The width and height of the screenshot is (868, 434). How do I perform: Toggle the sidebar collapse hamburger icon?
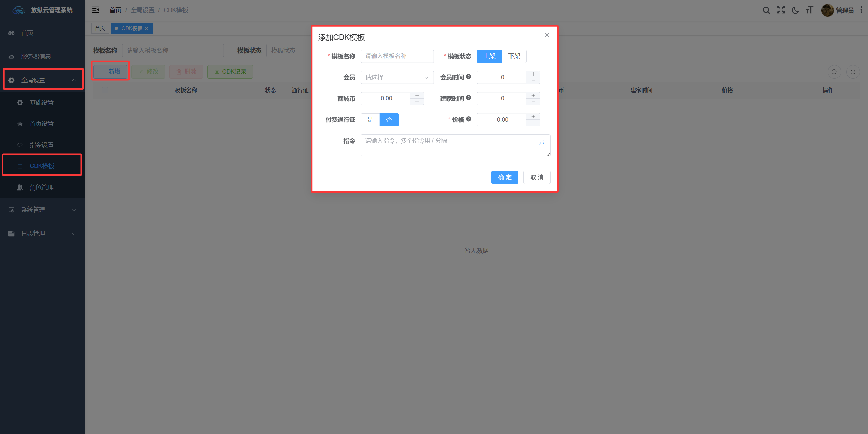tap(96, 10)
